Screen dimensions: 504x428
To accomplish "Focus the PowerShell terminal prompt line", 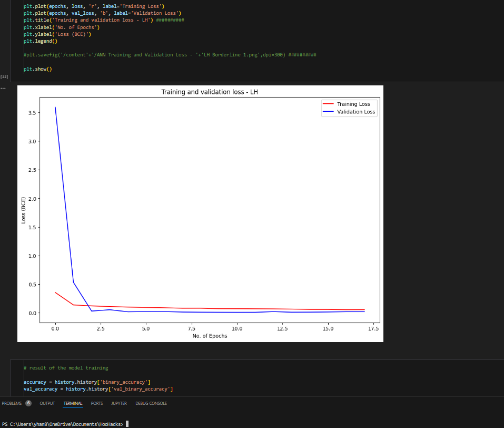I will pyautogui.click(x=65, y=424).
